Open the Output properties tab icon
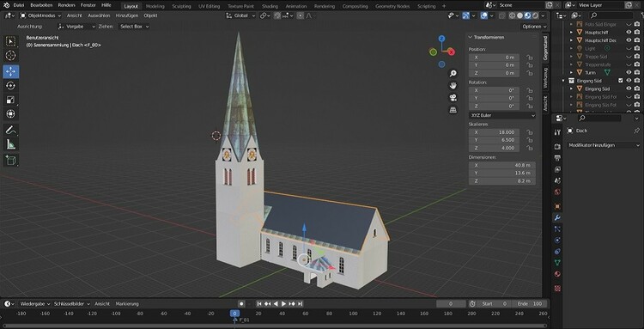 557,158
